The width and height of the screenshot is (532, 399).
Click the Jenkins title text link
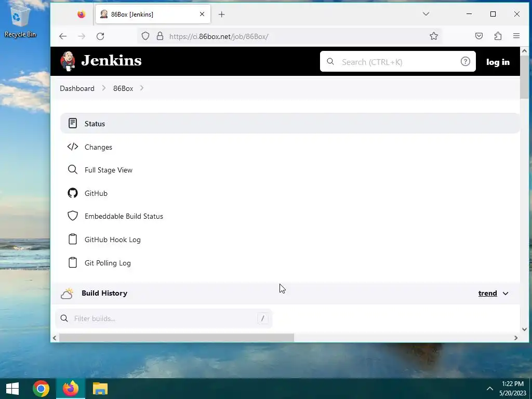click(111, 61)
